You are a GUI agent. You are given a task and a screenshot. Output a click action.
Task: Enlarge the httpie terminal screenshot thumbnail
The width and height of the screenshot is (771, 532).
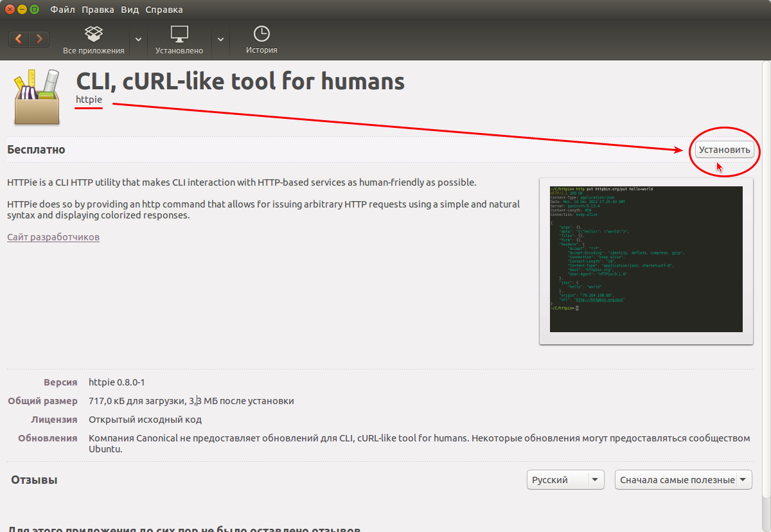646,260
